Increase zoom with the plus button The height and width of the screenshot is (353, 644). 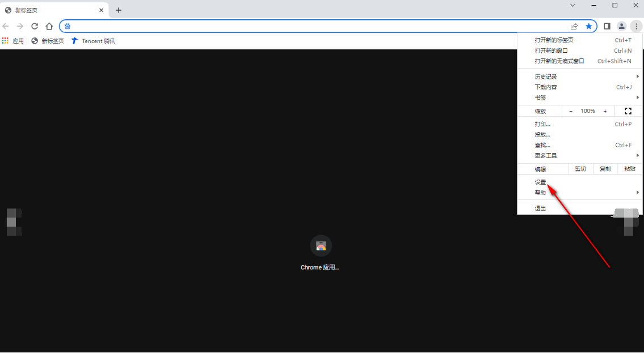[605, 111]
